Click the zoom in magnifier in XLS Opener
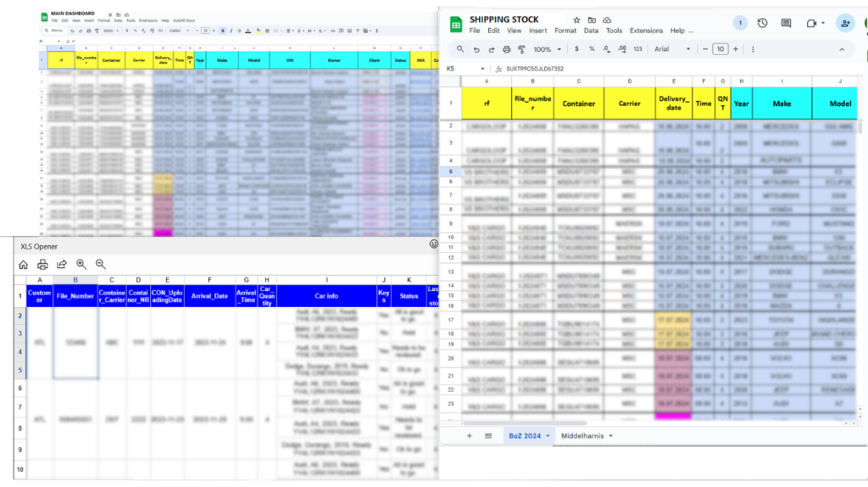 coord(81,265)
